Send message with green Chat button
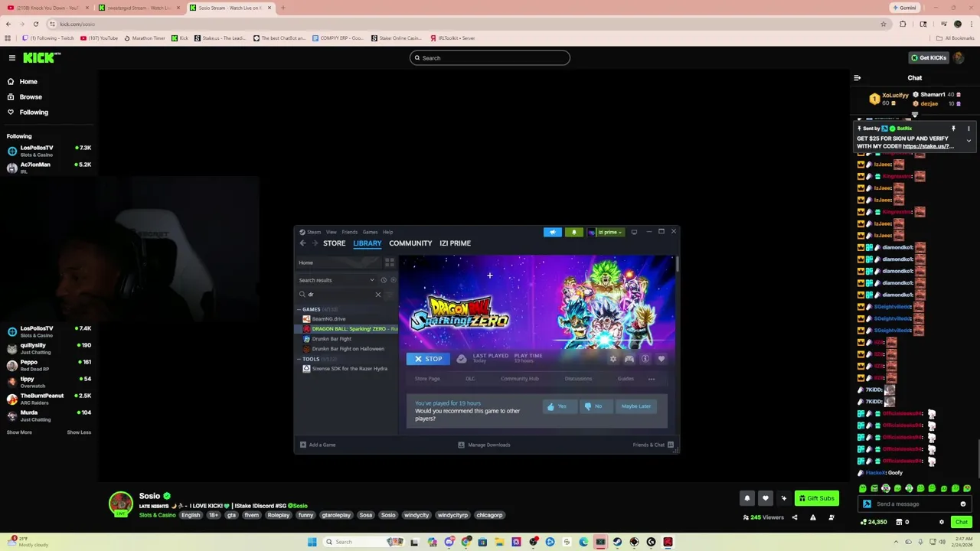This screenshot has height=551, width=980. (x=962, y=522)
